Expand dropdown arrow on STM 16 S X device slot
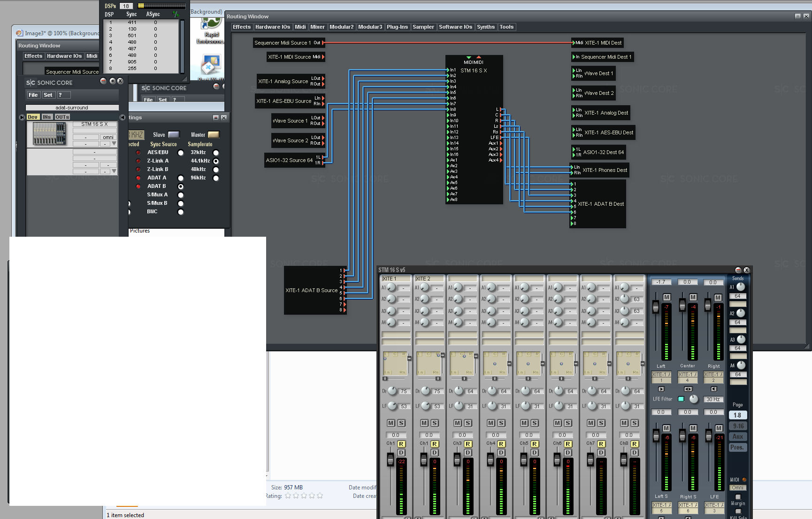 (x=114, y=143)
